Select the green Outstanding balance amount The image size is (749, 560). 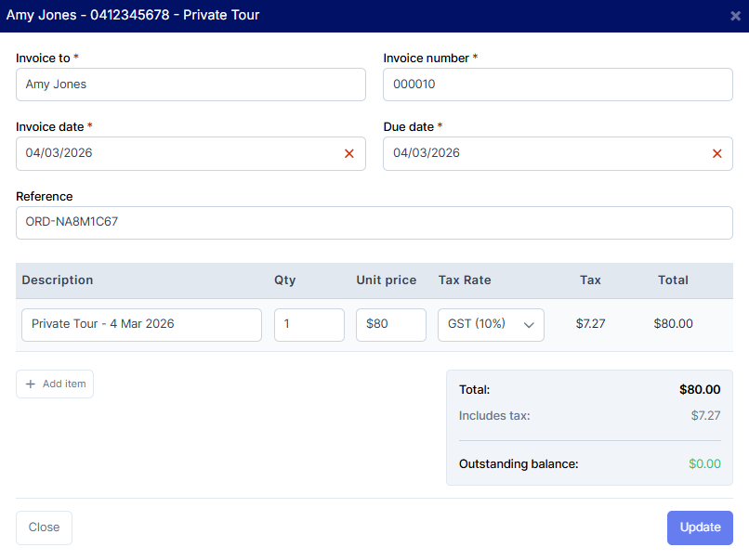[704, 463]
